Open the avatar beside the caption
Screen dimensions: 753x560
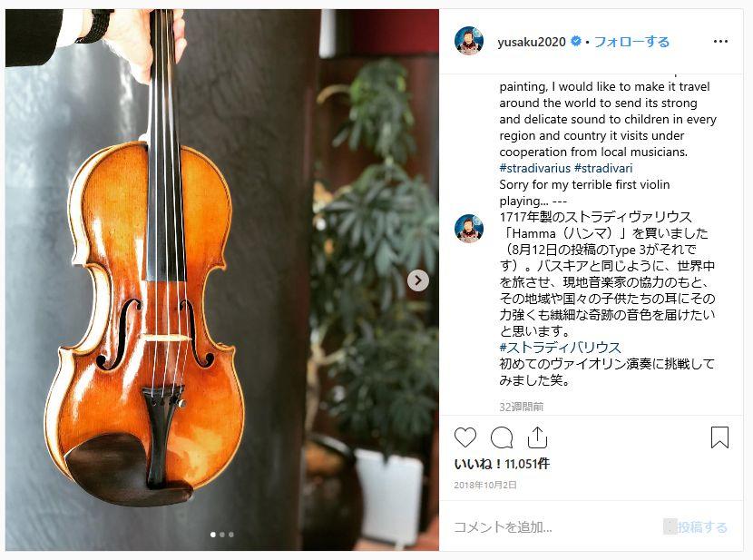[x=469, y=228]
